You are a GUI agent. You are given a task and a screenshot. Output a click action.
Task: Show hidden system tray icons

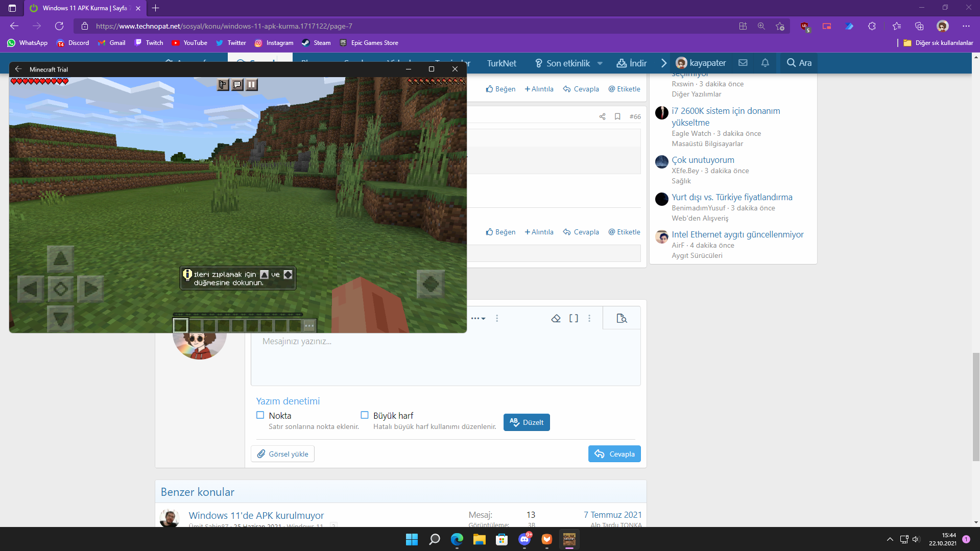[x=890, y=539]
